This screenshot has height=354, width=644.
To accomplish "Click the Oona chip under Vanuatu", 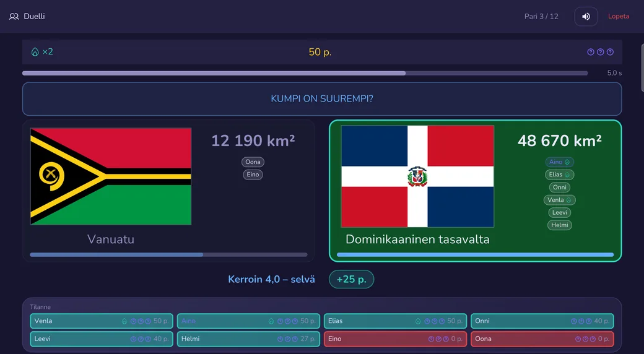I will point(253,162).
